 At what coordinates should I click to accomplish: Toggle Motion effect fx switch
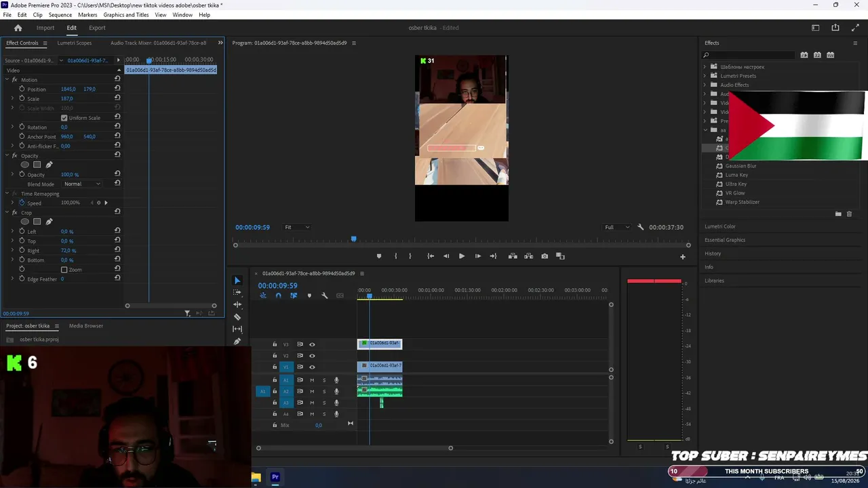pyautogui.click(x=14, y=80)
